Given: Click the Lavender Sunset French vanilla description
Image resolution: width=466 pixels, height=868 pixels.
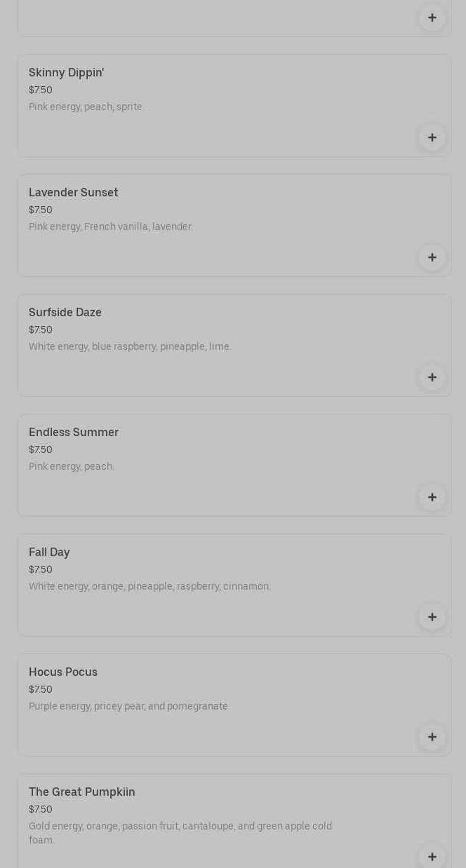Looking at the screenshot, I should click(x=110, y=226).
